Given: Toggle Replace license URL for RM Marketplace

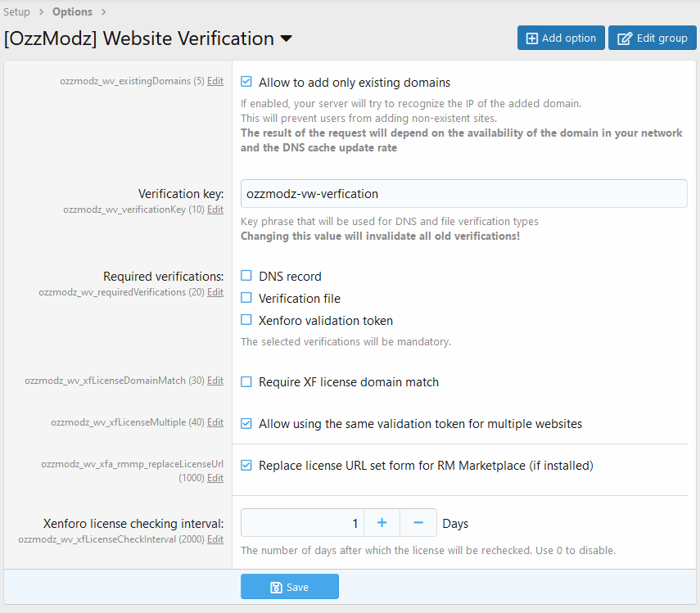Looking at the screenshot, I should 246,465.
